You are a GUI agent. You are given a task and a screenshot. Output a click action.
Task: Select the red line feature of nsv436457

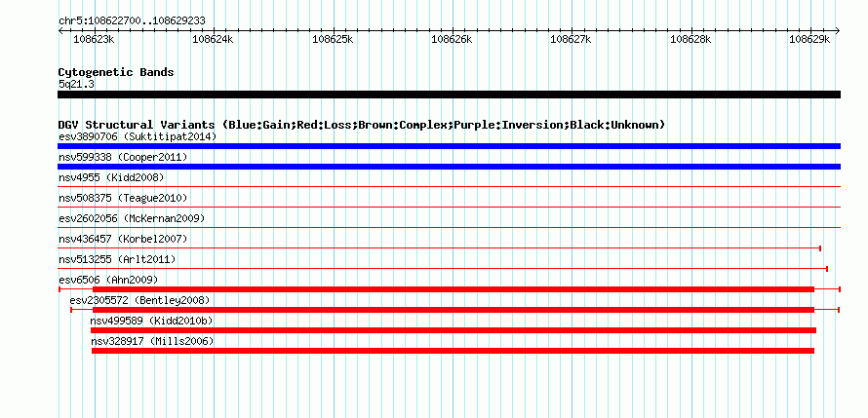[439, 248]
